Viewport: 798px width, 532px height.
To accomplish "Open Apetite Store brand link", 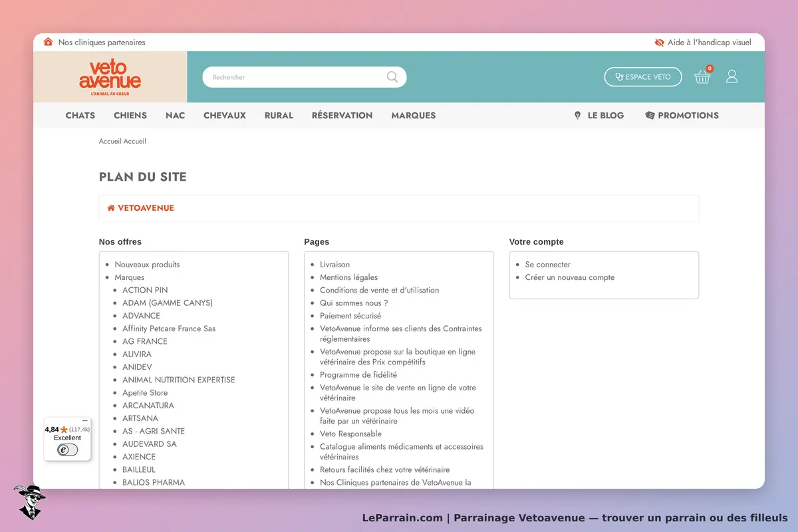I will [x=145, y=393].
